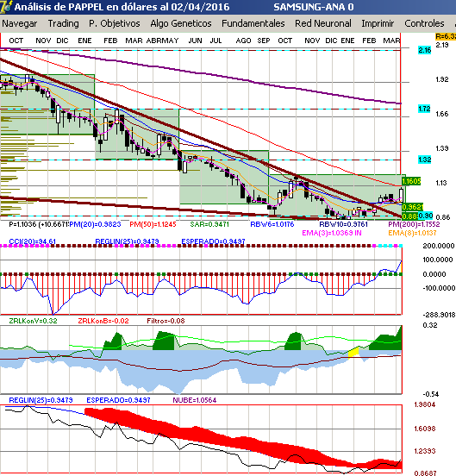456x476 pixels.
Task: Click the 1.72 cyan price level label
Action: [x=424, y=109]
